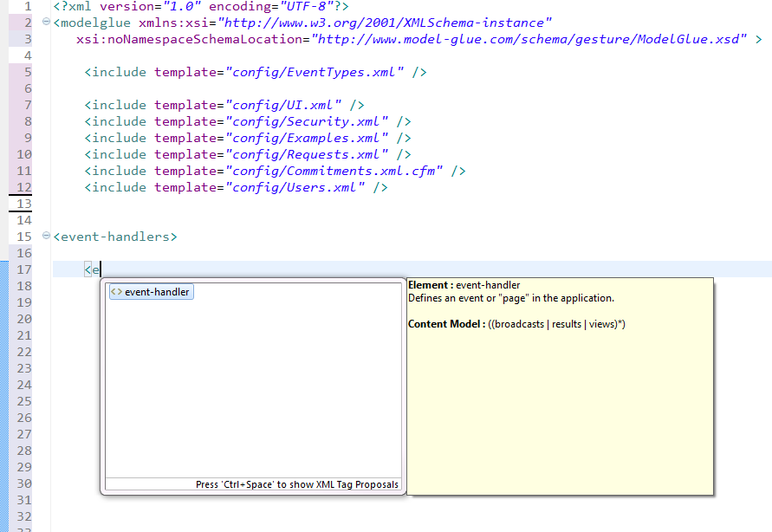Click the config/Commitments.xml.cfm template value

pos(334,172)
